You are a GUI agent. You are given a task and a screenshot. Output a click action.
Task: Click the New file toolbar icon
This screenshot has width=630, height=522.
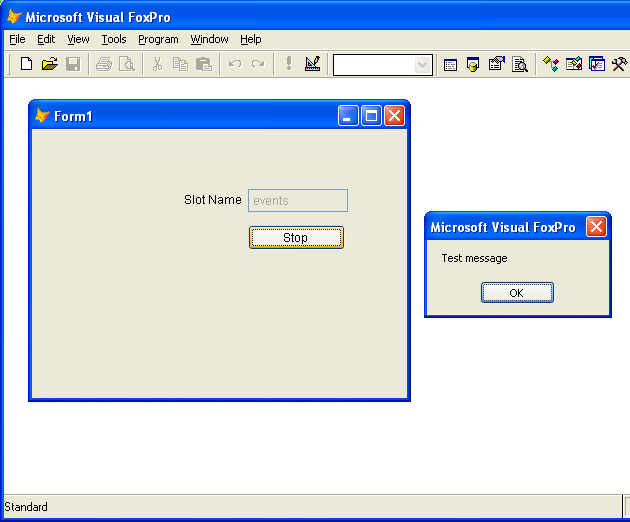(26, 64)
